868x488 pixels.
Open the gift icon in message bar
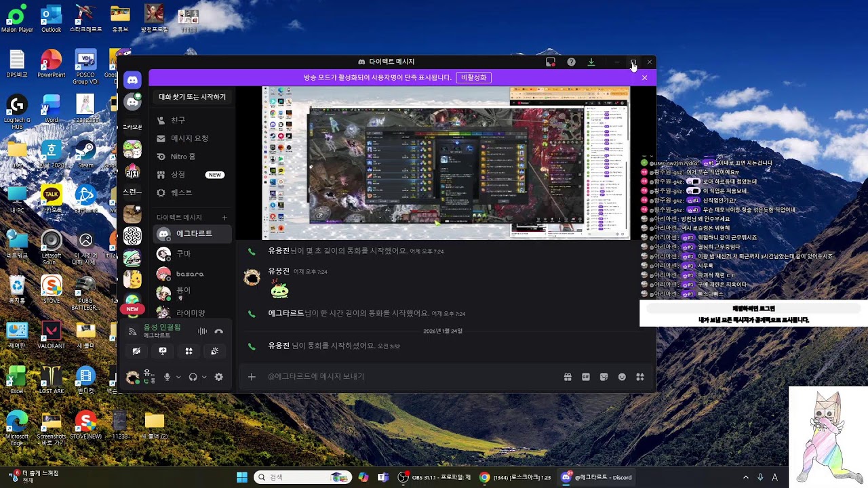(x=568, y=377)
